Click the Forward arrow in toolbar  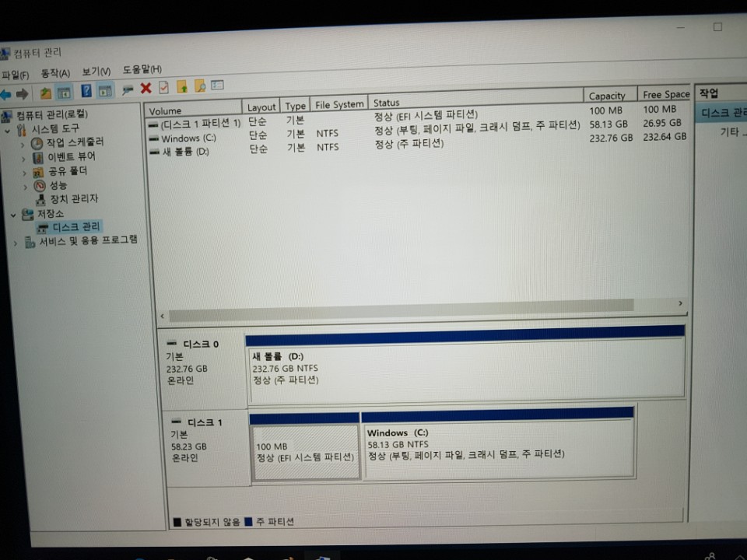coord(22,94)
